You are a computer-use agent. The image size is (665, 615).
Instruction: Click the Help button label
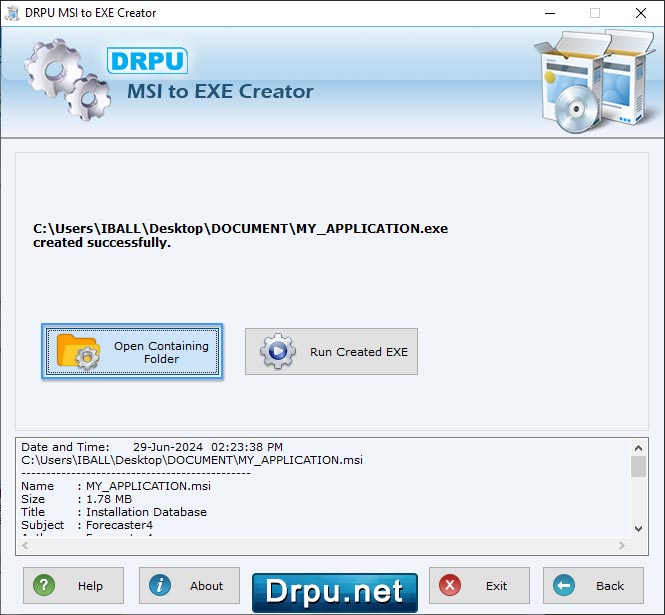tap(90, 586)
